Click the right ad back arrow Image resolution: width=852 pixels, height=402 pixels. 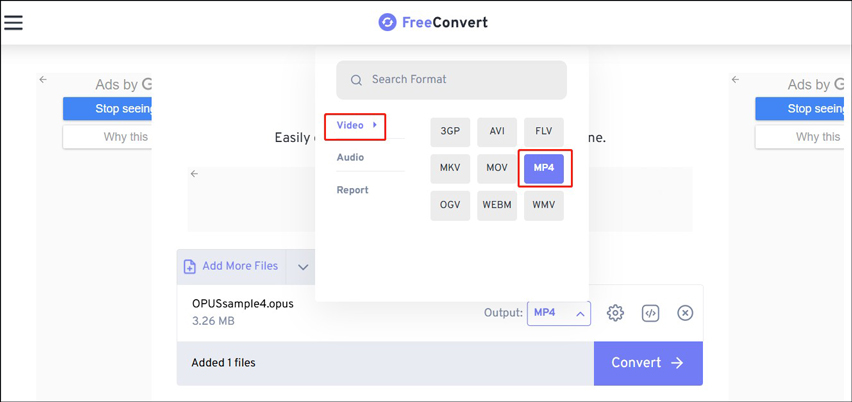pos(735,79)
